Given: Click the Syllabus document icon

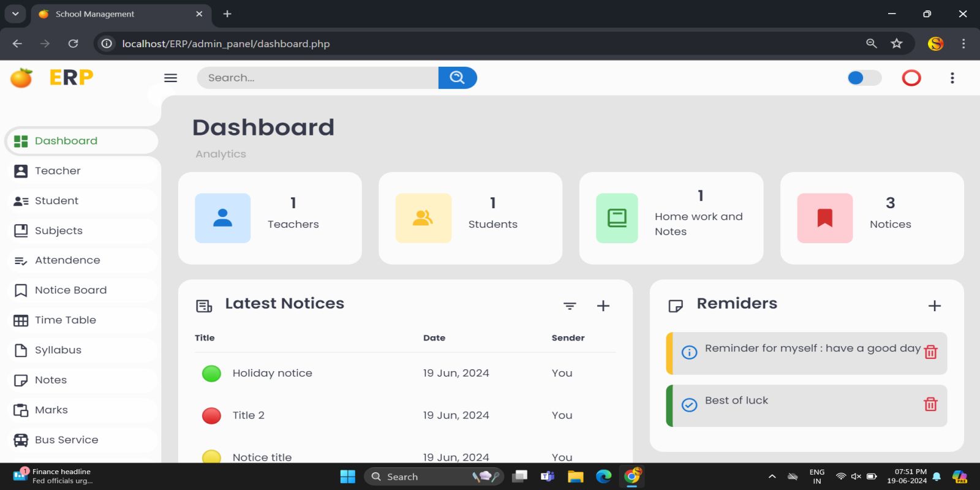Looking at the screenshot, I should pyautogui.click(x=21, y=350).
